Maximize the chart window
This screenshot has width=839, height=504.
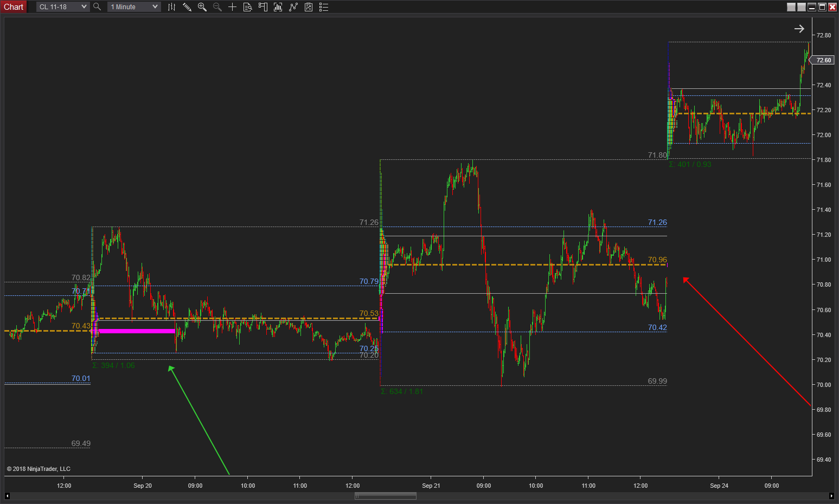click(x=822, y=7)
